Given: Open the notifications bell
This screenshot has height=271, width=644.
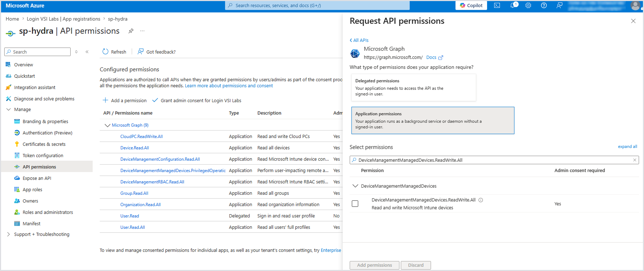Looking at the screenshot, I should click(x=513, y=5).
